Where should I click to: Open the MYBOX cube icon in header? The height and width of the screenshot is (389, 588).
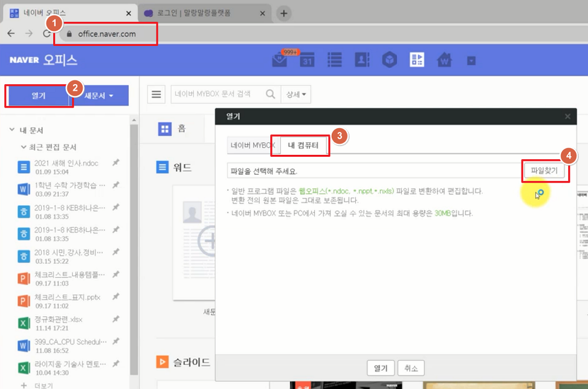coord(389,60)
